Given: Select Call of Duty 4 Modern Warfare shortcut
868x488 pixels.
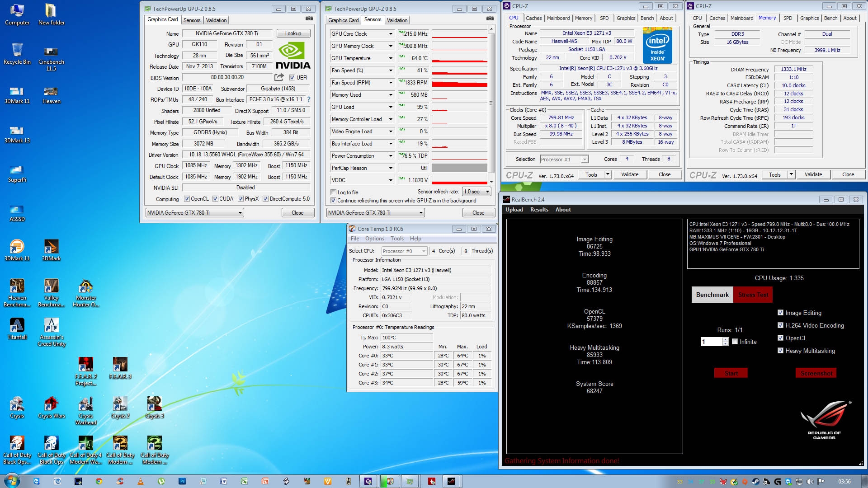Looking at the screenshot, I should (x=86, y=450).
